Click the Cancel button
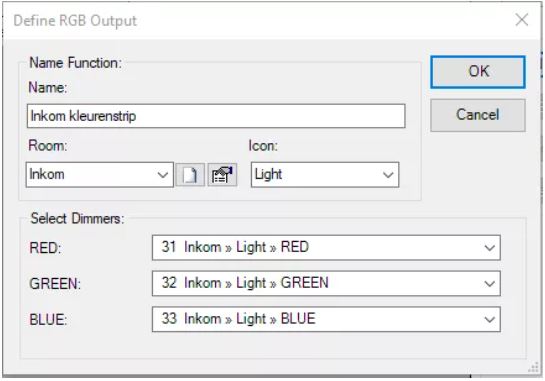 click(x=478, y=115)
